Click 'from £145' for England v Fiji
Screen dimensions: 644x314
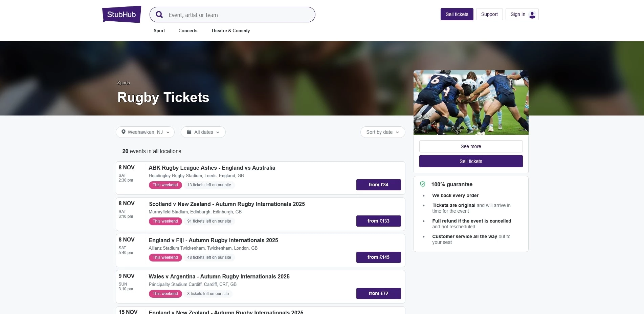click(378, 257)
